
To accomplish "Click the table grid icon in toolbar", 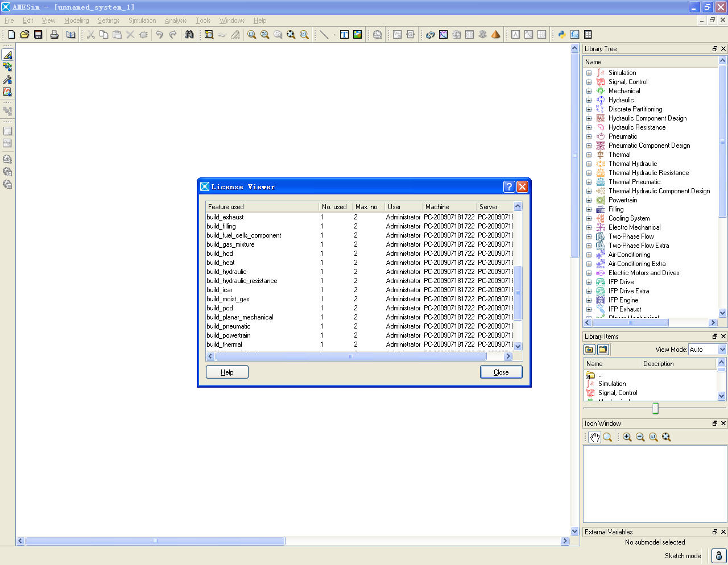I will [x=588, y=35].
